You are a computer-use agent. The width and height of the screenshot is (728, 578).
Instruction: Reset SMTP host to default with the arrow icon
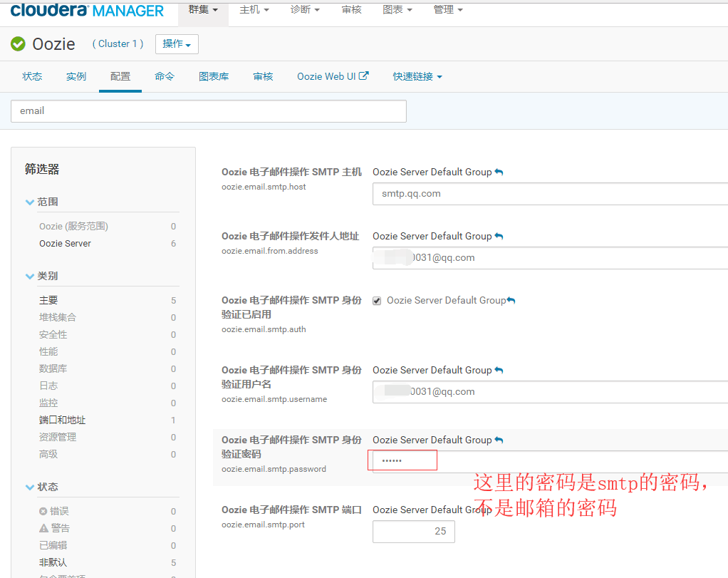click(x=499, y=172)
